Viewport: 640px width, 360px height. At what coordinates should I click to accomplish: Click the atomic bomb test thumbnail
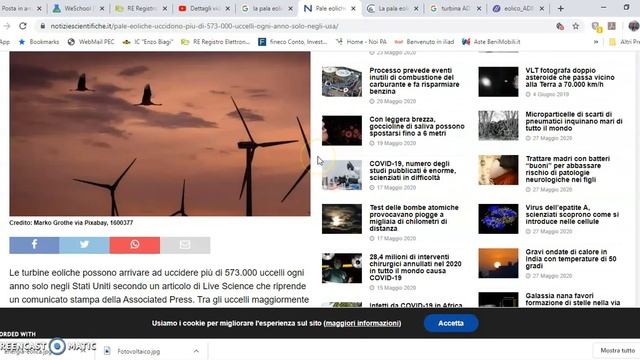point(342,219)
